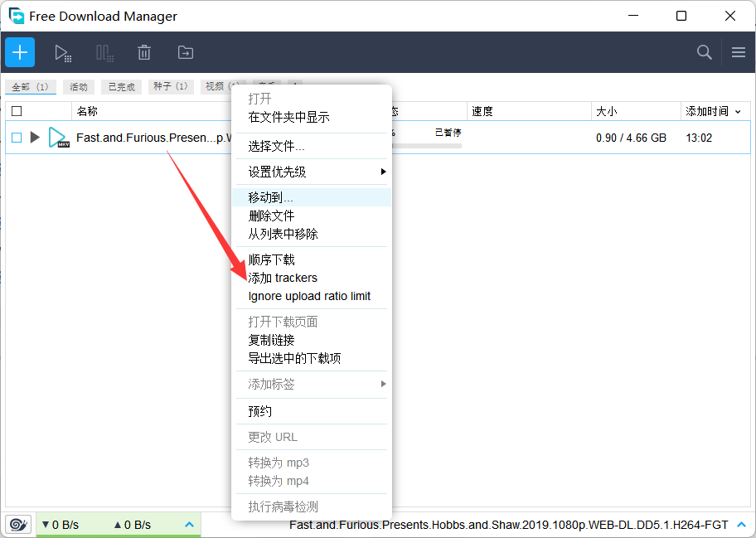Click 已暂停 status text
The width and height of the screenshot is (756, 538).
[448, 132]
